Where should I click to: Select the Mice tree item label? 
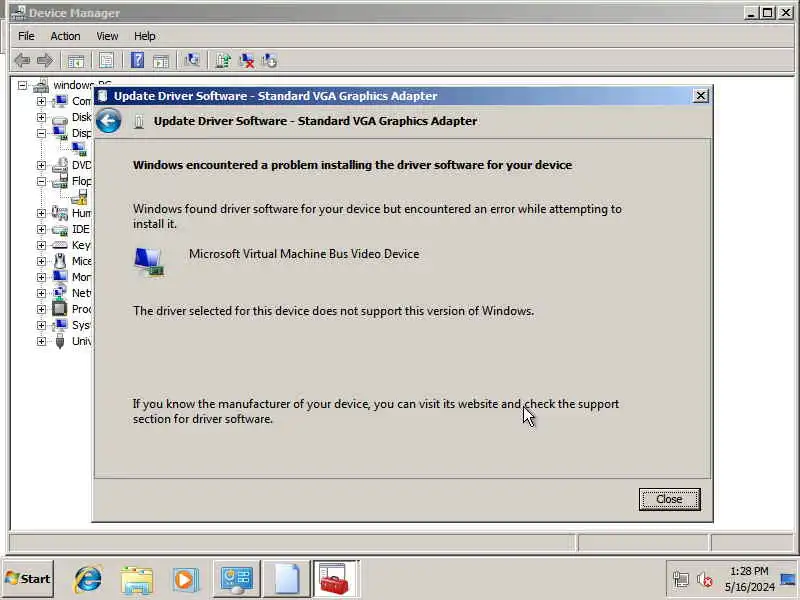(82, 261)
